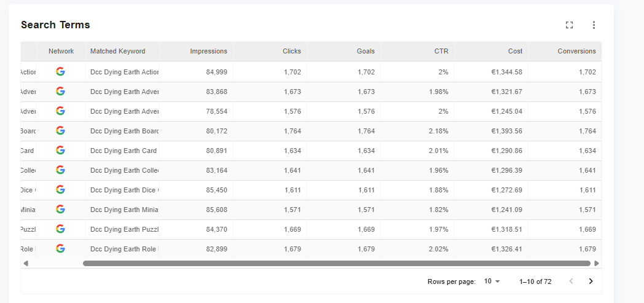Sort by Matched Keyword column header
644x303 pixels.
pyautogui.click(x=122, y=52)
